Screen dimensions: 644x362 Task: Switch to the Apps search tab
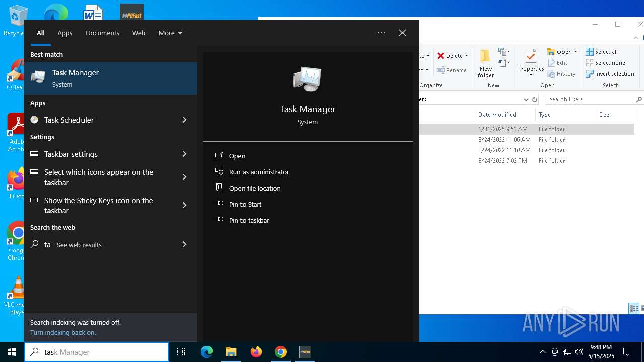[x=65, y=33]
